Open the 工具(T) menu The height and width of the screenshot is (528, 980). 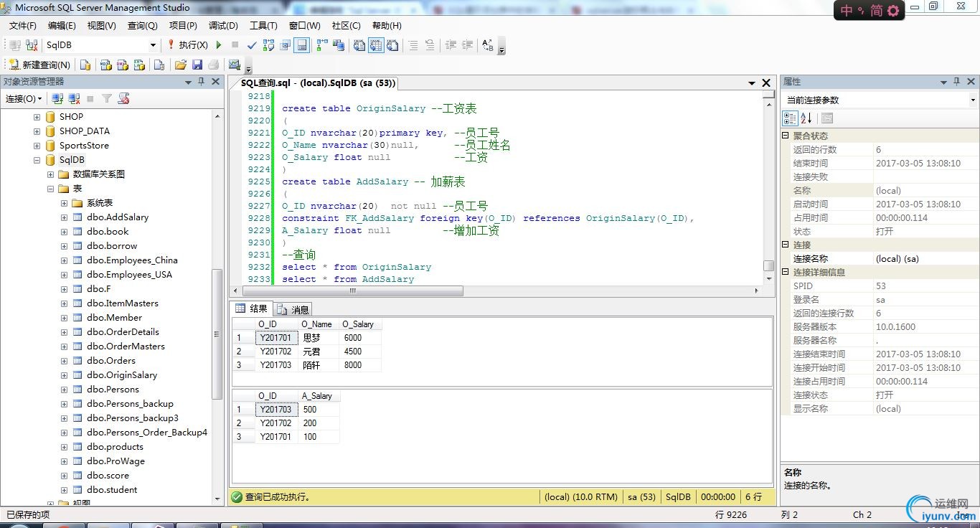(x=263, y=25)
